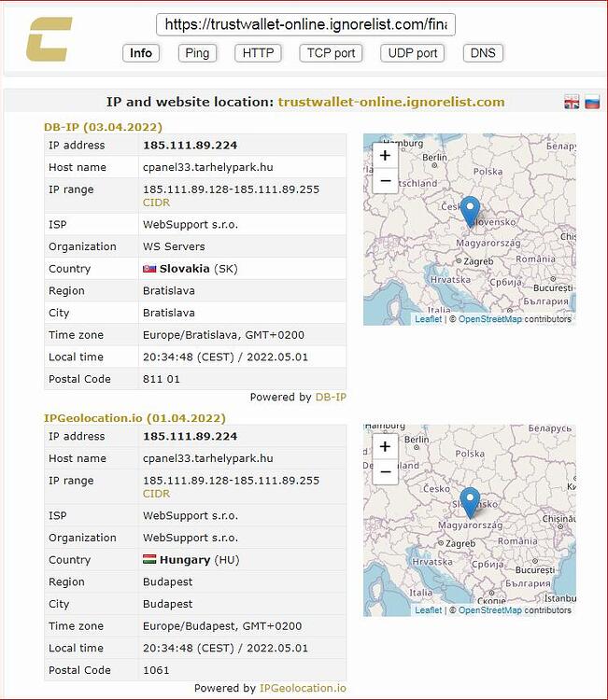Image resolution: width=608 pixels, height=700 pixels.
Task: Zoom in on the IPGeolocation.io map
Action: coord(385,446)
